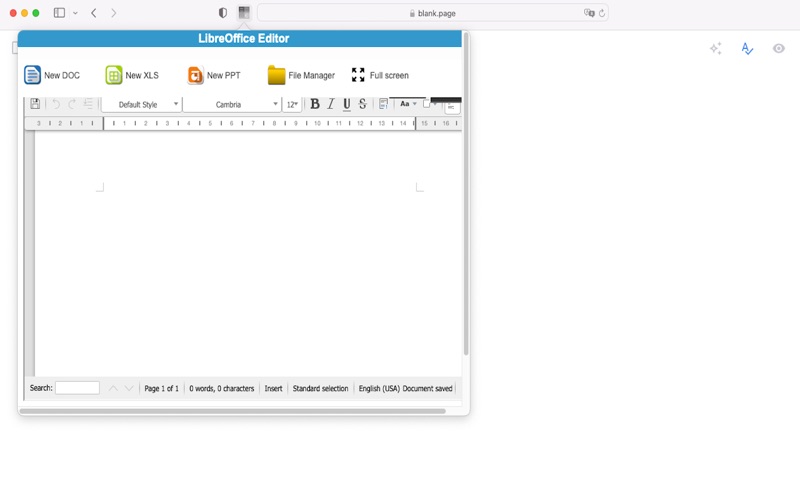
Task: Click the editor's vertical scrollbar
Action: (466, 194)
